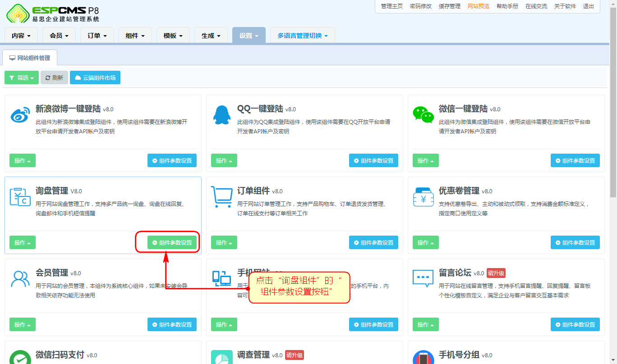Go to 管理主页 admin home
The image size is (617, 364).
(392, 6)
